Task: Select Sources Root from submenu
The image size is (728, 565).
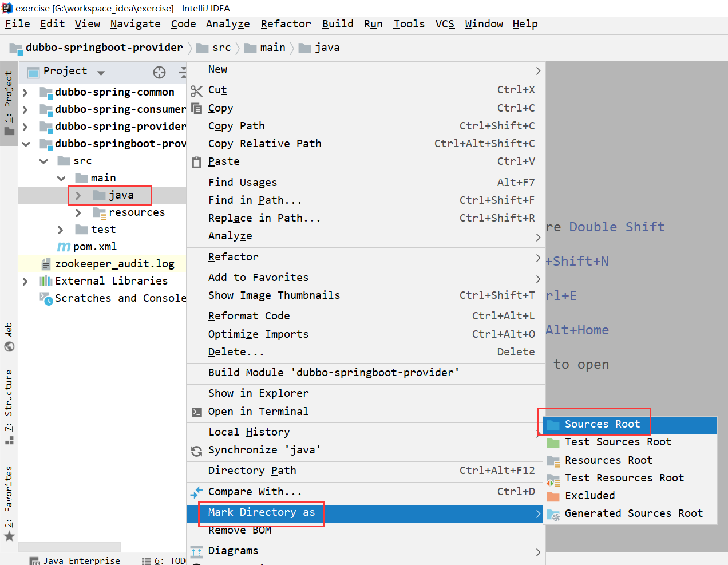Action: (630, 425)
